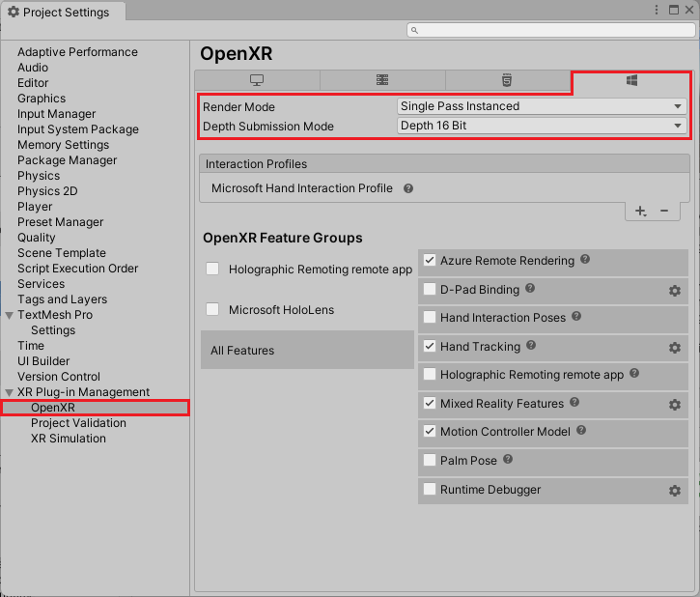
Task: Uncheck Mixed Reality Features
Action: (430, 403)
